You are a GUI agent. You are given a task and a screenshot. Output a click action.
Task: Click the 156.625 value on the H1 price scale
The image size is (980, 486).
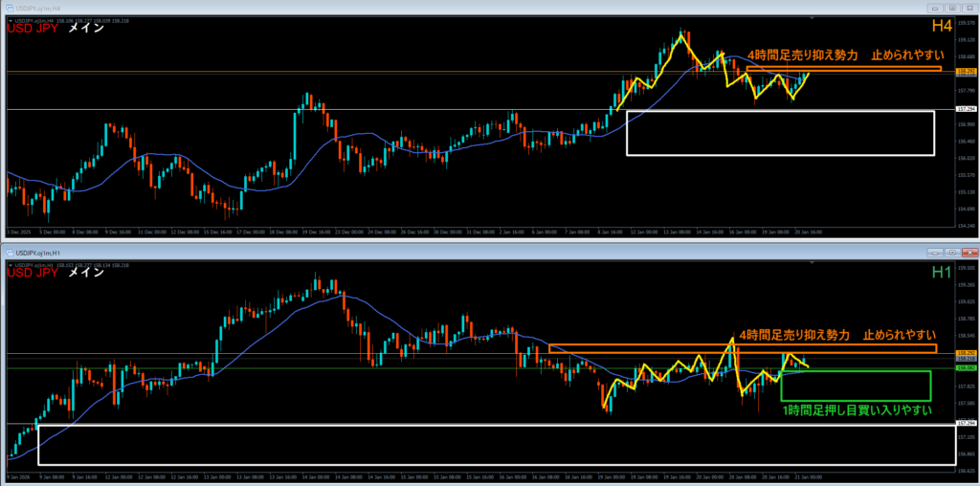point(966,471)
